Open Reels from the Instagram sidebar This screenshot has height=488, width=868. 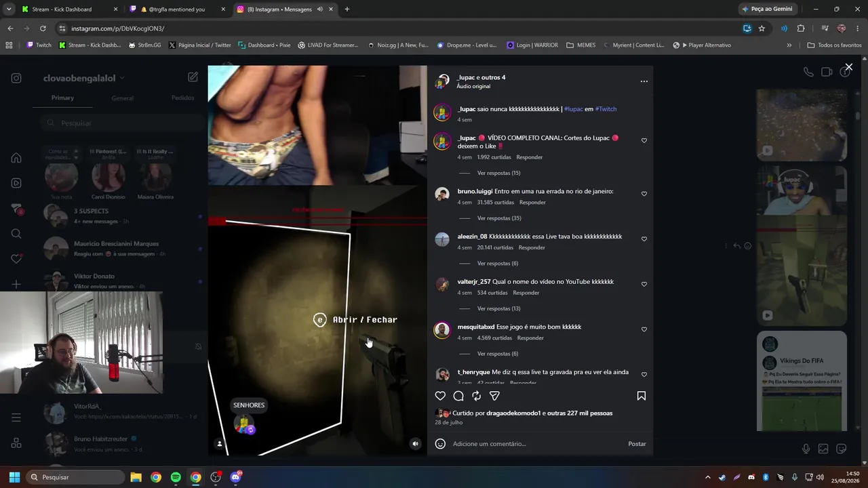(16, 183)
